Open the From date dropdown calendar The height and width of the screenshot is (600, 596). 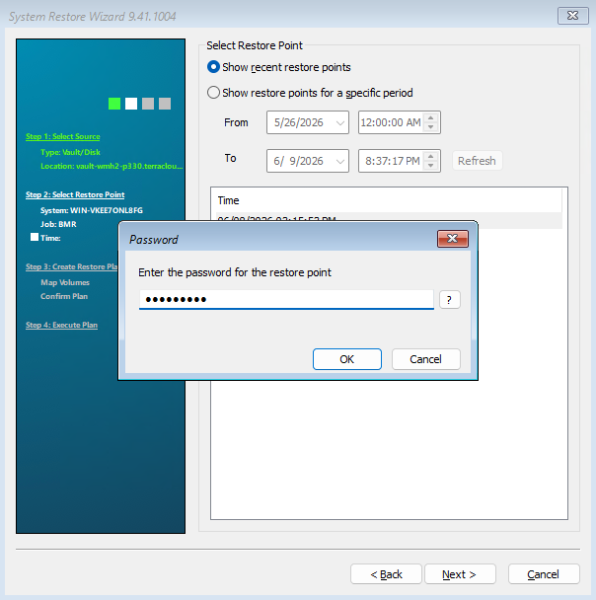click(340, 123)
